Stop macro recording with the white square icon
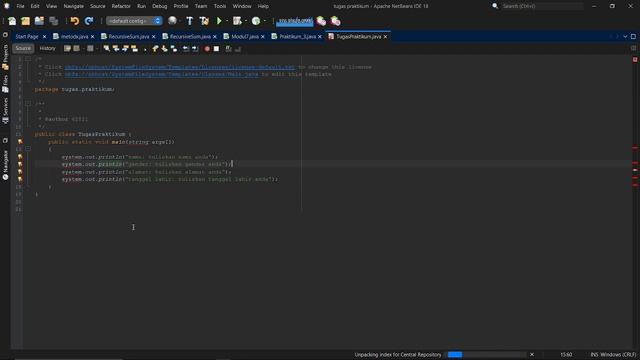This screenshot has height=360, width=640. (216, 49)
